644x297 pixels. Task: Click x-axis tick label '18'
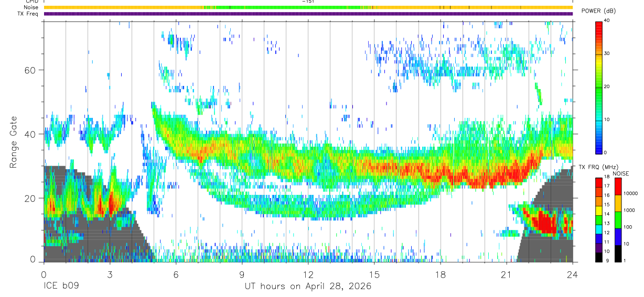click(440, 274)
